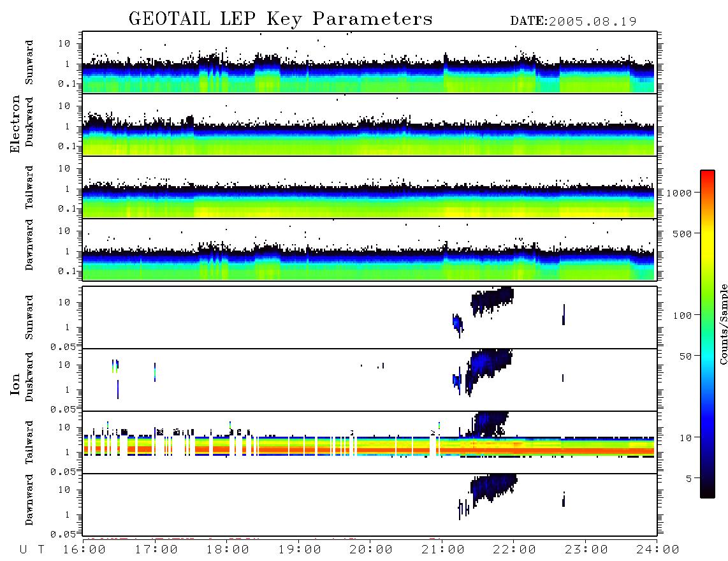Click the "DATE:2005.08.19" label
This screenshot has height=561, width=728.
click(573, 22)
